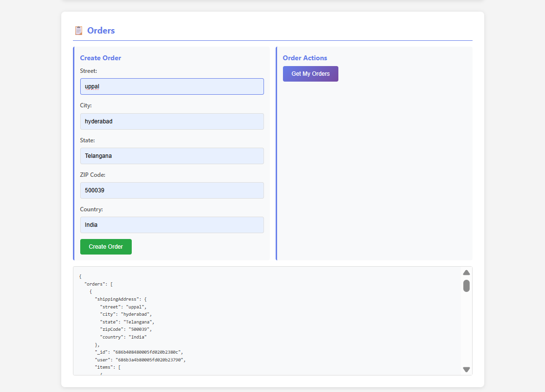Click the scroll down arrow of JSON output

[x=466, y=370]
